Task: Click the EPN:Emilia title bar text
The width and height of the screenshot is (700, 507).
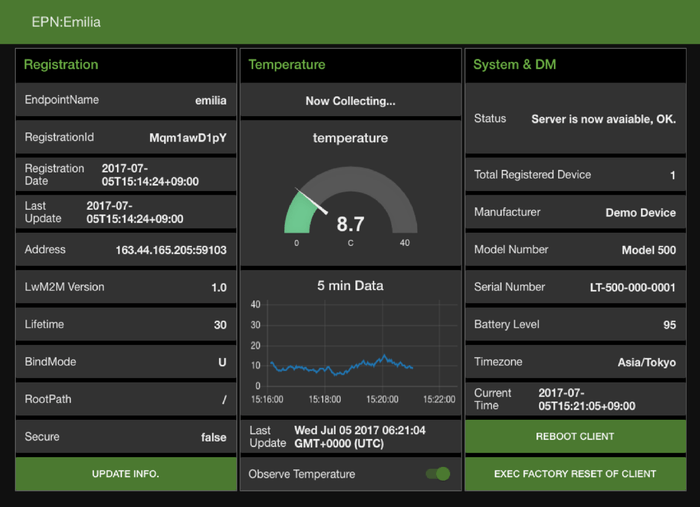Action: tap(66, 21)
